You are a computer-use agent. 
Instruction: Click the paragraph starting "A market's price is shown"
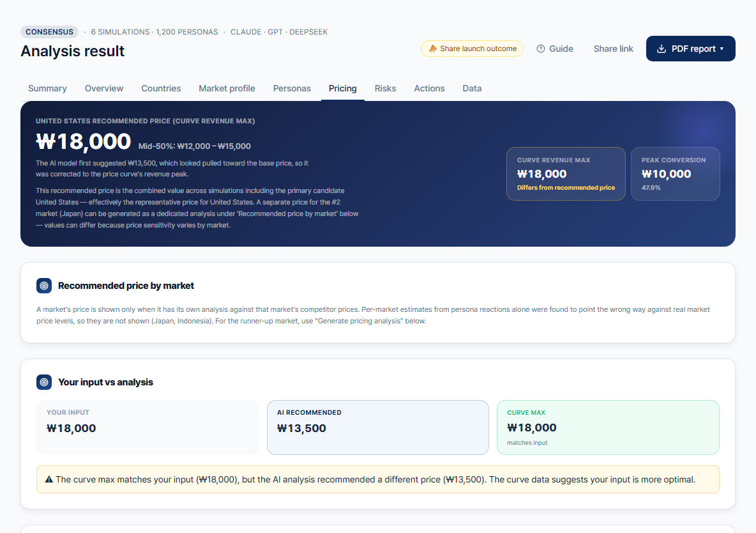click(373, 315)
